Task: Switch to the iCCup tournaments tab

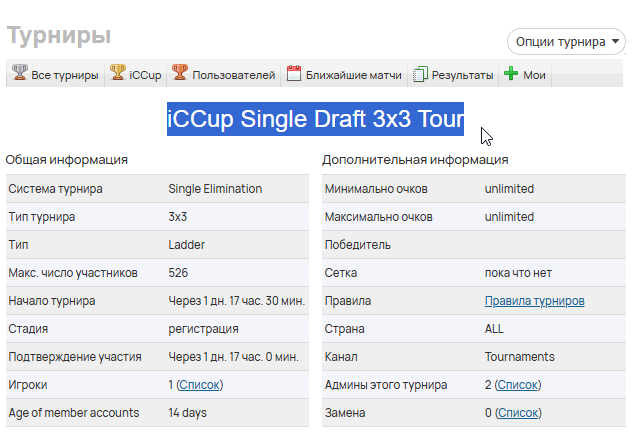Action: pos(136,74)
